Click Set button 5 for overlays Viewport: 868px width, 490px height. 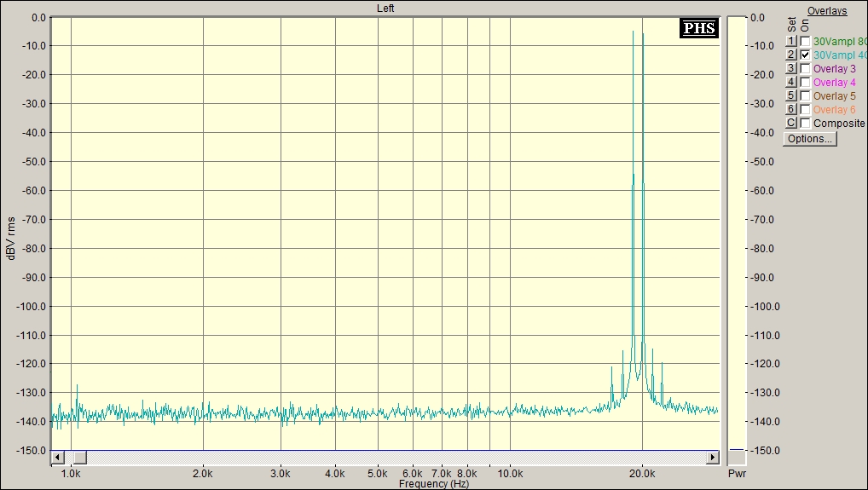pyautogui.click(x=791, y=95)
